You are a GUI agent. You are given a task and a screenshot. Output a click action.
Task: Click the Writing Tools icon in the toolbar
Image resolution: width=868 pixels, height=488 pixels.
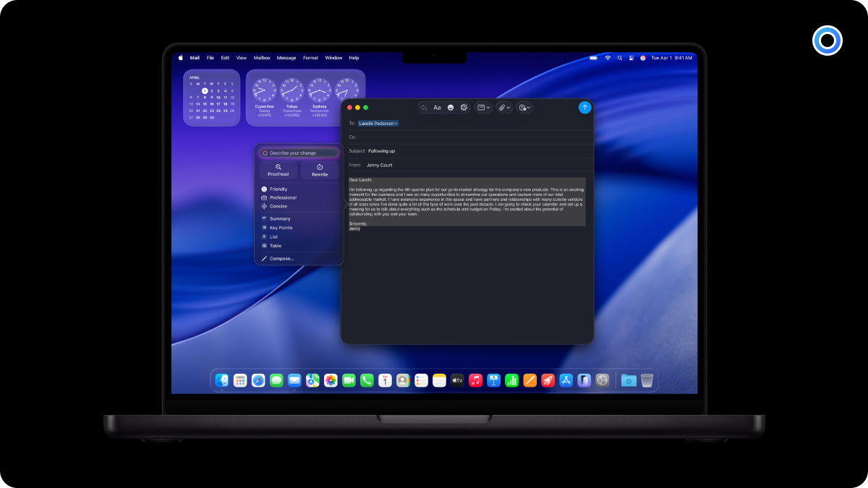pyautogui.click(x=464, y=108)
